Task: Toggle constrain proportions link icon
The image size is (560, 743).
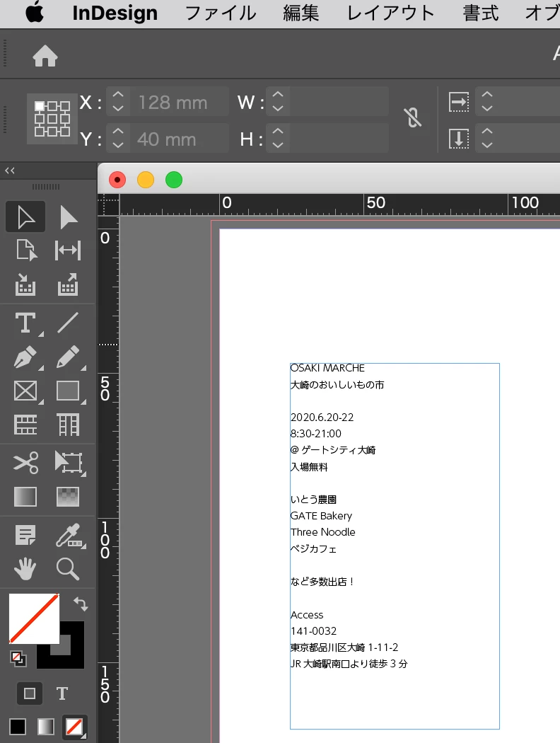Action: tap(413, 117)
